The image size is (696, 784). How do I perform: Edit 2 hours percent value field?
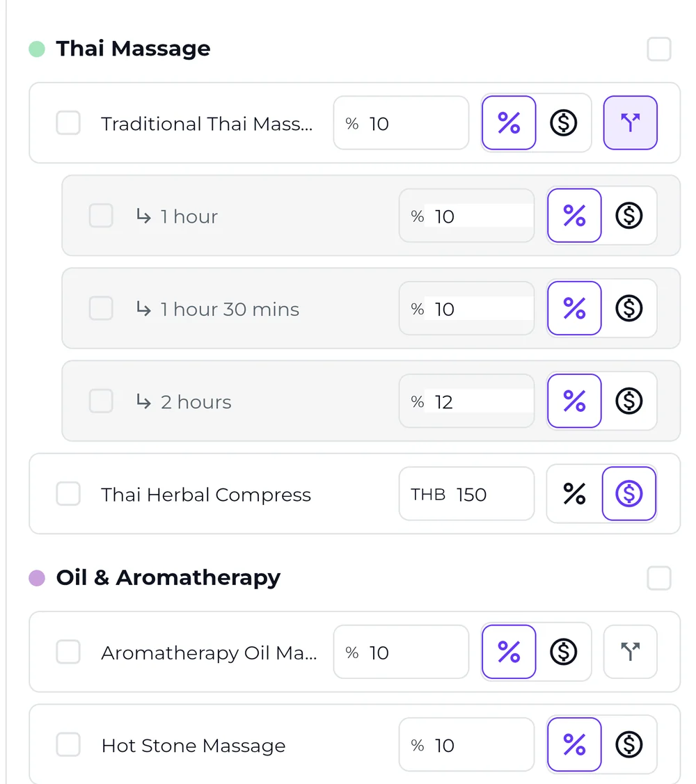(x=466, y=401)
